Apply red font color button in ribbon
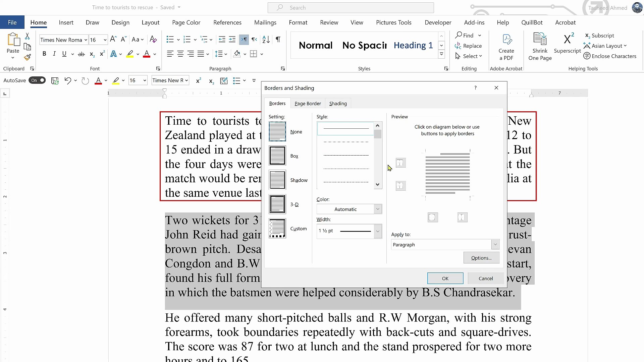The image size is (644, 362). point(147,54)
